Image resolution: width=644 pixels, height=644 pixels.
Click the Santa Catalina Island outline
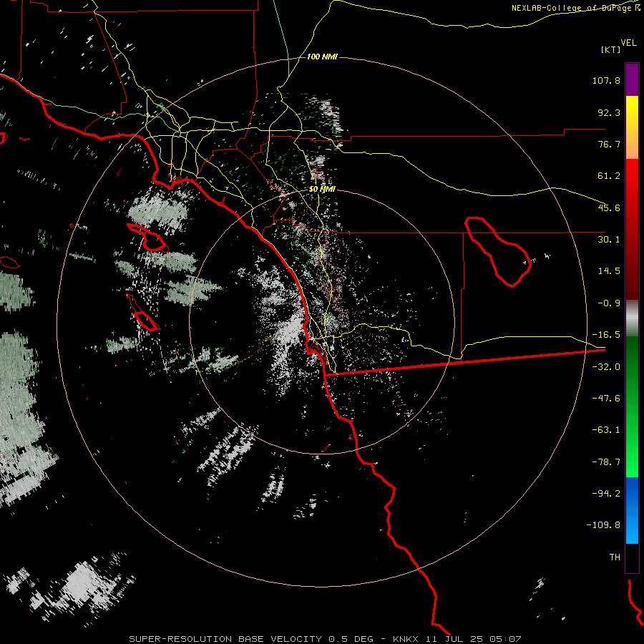pyautogui.click(x=148, y=238)
